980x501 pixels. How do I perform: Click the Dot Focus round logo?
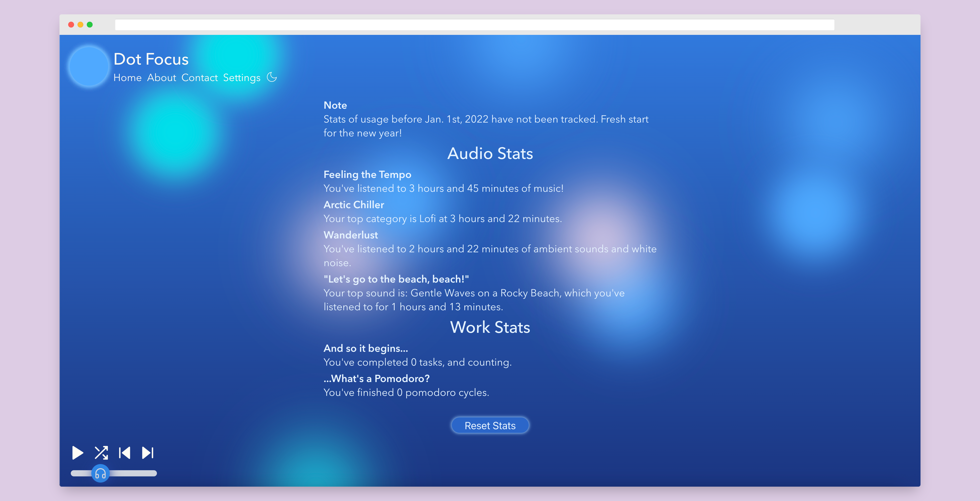point(89,67)
